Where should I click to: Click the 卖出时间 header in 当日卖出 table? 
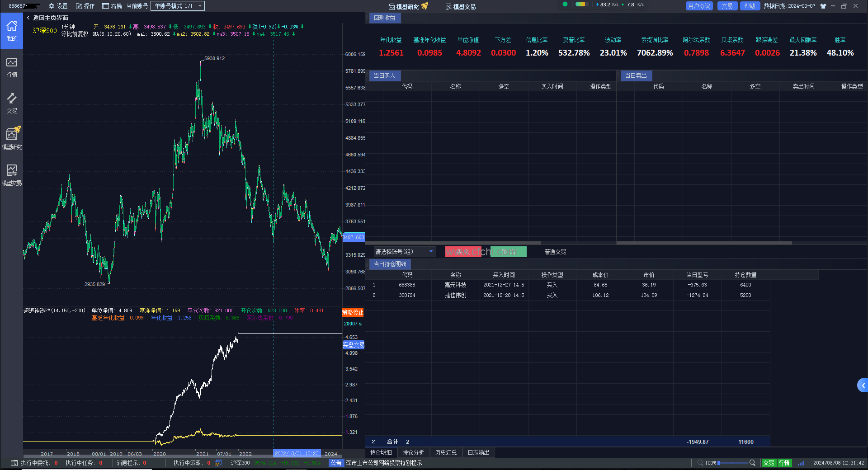pyautogui.click(x=803, y=86)
